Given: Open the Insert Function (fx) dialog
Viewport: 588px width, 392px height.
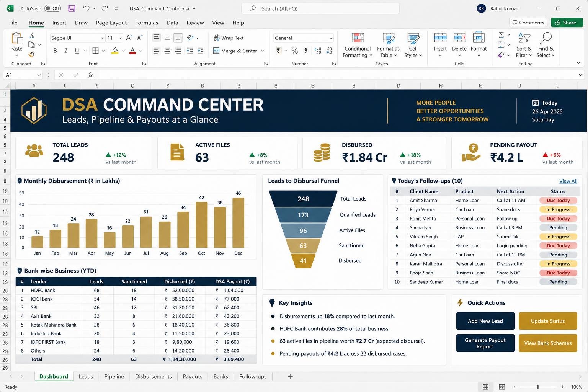Looking at the screenshot, I should [x=90, y=75].
